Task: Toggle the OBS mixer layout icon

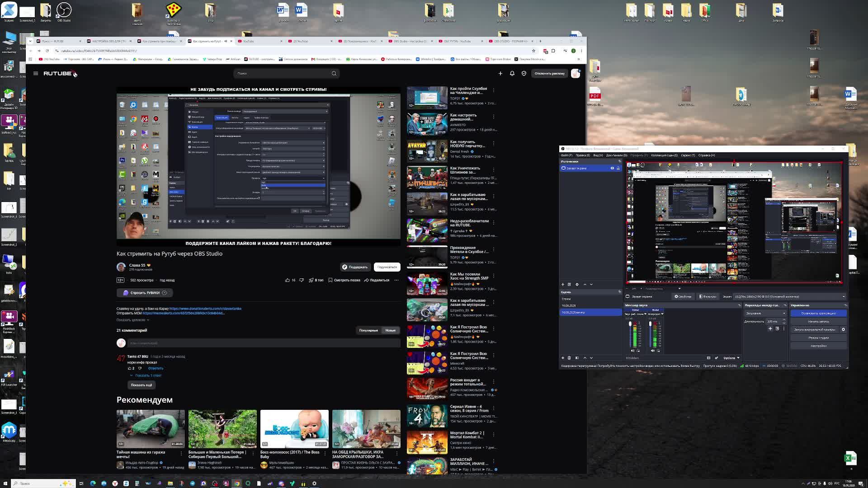Action: [x=708, y=358]
